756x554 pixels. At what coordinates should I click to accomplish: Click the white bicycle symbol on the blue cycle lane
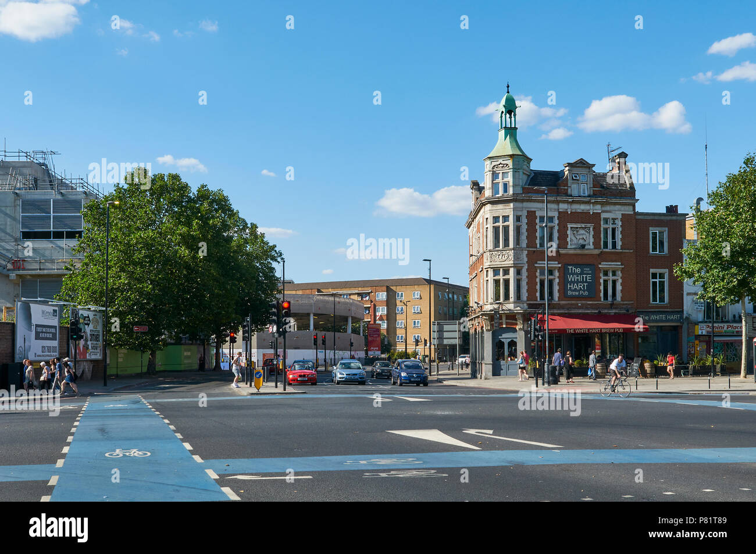tap(128, 453)
